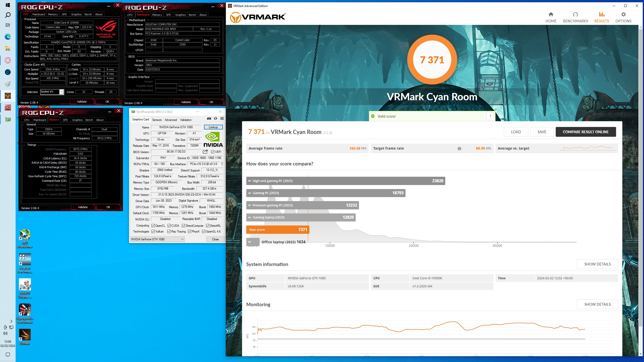
Task: Click the GPU-Z BIOS export share icon
Action: 205,152
